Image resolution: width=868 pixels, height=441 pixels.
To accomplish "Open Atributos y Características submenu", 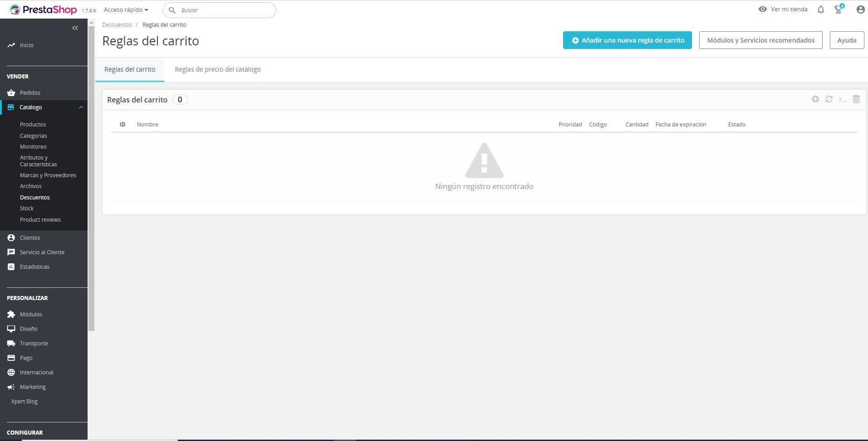I will tap(39, 161).
